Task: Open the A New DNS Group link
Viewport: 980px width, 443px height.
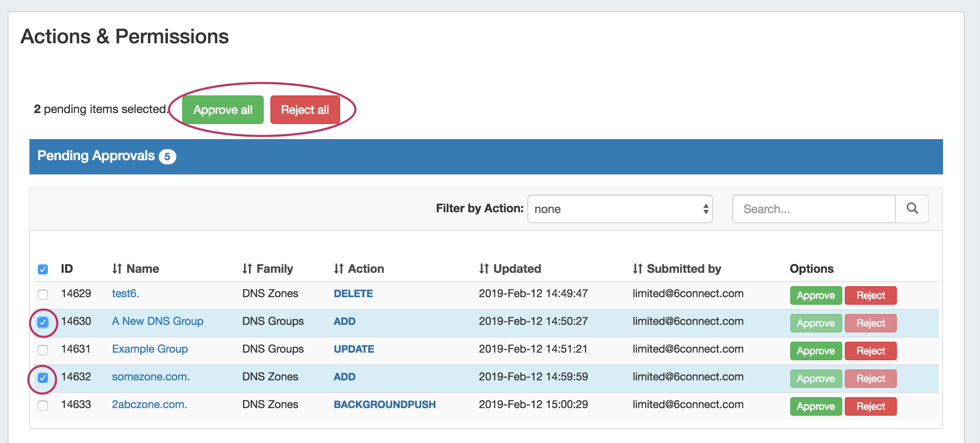Action: [x=157, y=322]
